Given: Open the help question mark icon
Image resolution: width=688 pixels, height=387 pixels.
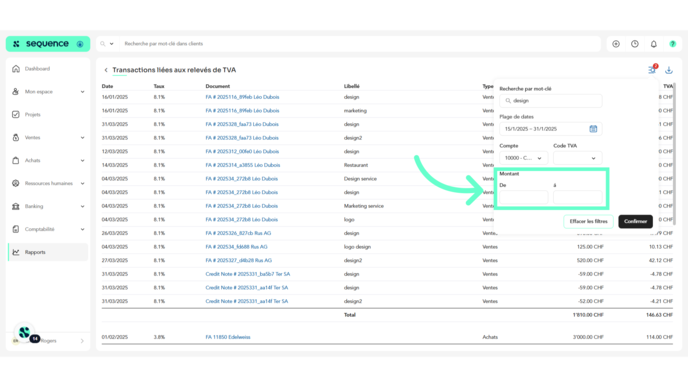Looking at the screenshot, I should [x=673, y=44].
